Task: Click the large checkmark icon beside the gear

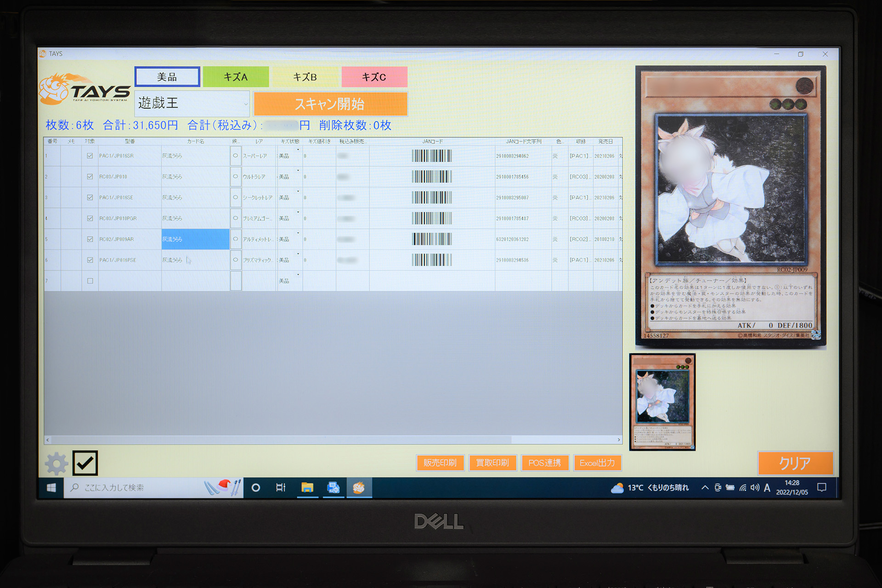Action: click(85, 463)
